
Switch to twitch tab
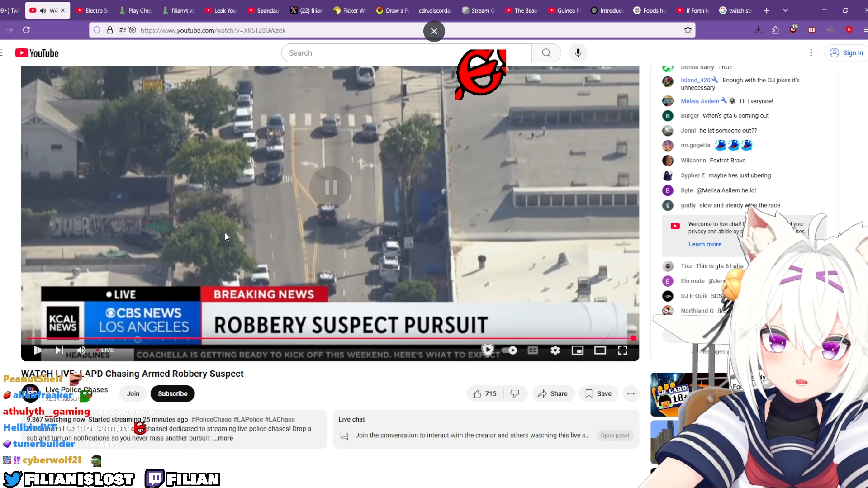point(735,10)
